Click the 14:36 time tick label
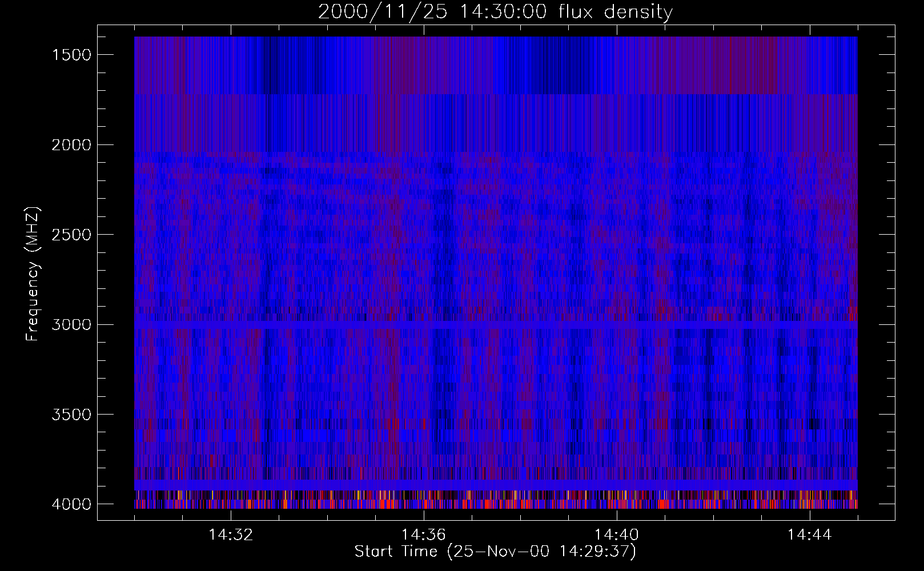The image size is (924, 571). pyautogui.click(x=424, y=535)
